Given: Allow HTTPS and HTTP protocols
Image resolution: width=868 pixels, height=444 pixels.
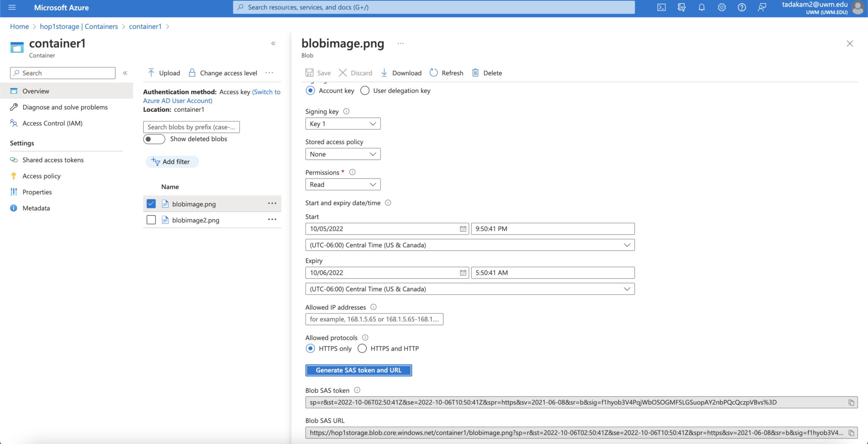Looking at the screenshot, I should [x=362, y=348].
